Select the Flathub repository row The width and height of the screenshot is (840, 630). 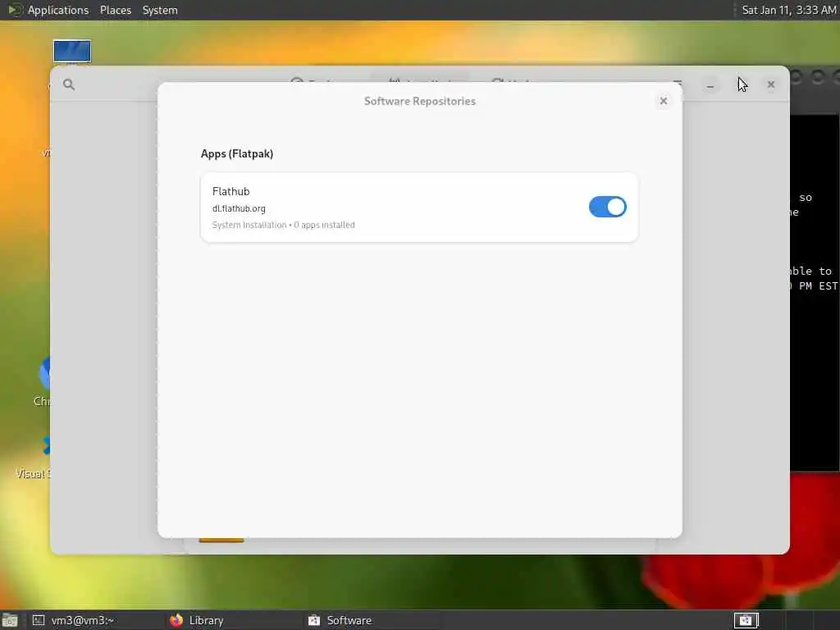coord(419,208)
